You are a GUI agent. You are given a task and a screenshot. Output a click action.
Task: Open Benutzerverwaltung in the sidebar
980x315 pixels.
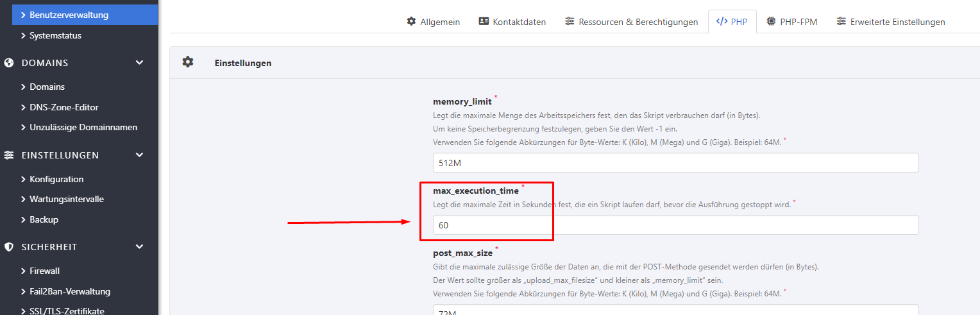click(x=69, y=15)
